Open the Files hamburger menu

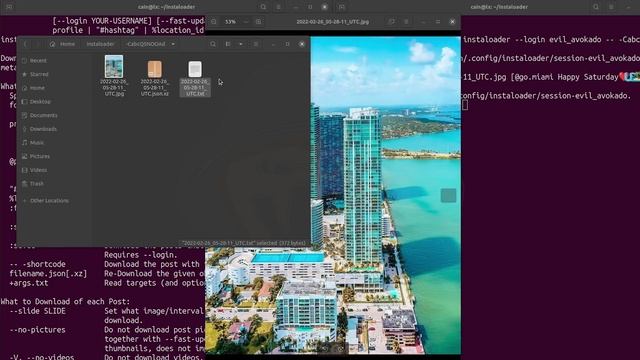pos(256,44)
